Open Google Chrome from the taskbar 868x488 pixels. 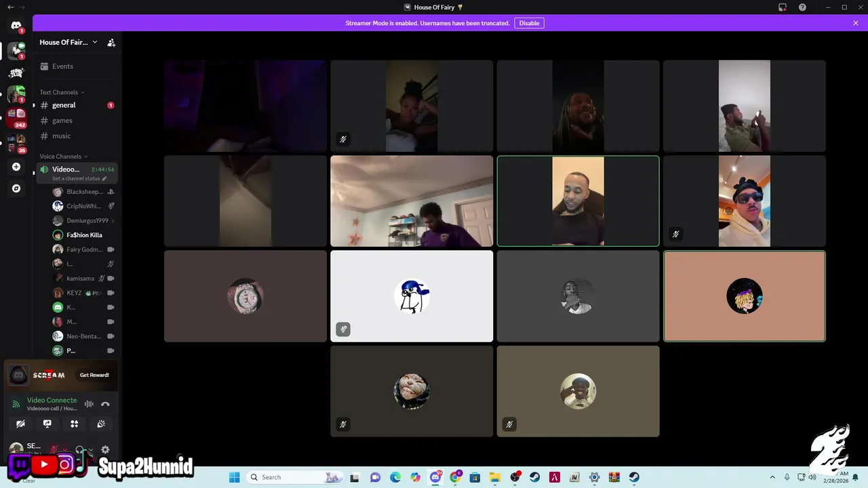[x=455, y=477]
